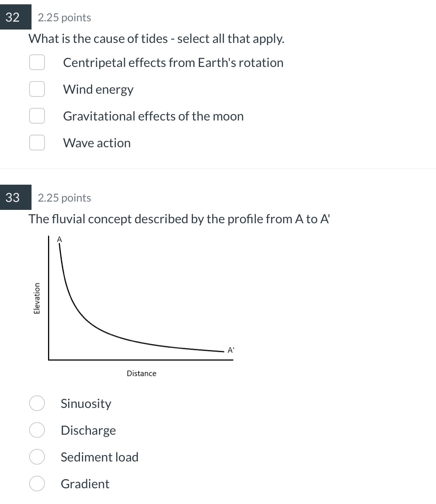Click the 'Wind energy' answer text

tap(98, 89)
